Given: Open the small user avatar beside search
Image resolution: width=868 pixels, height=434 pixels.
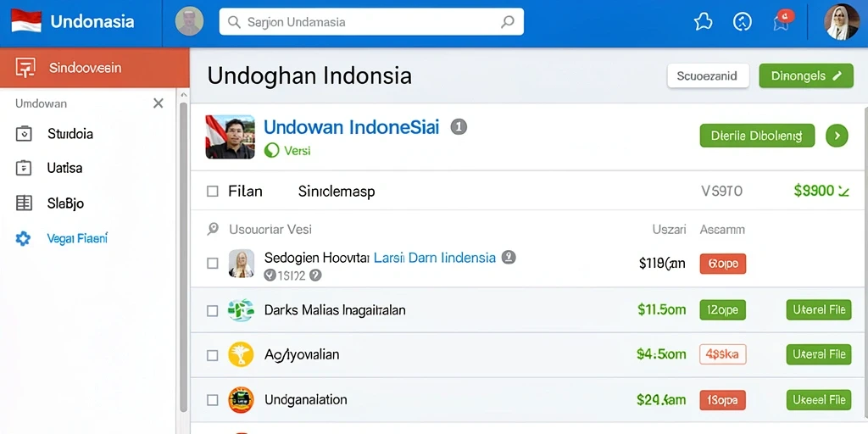Looking at the screenshot, I should point(189,21).
